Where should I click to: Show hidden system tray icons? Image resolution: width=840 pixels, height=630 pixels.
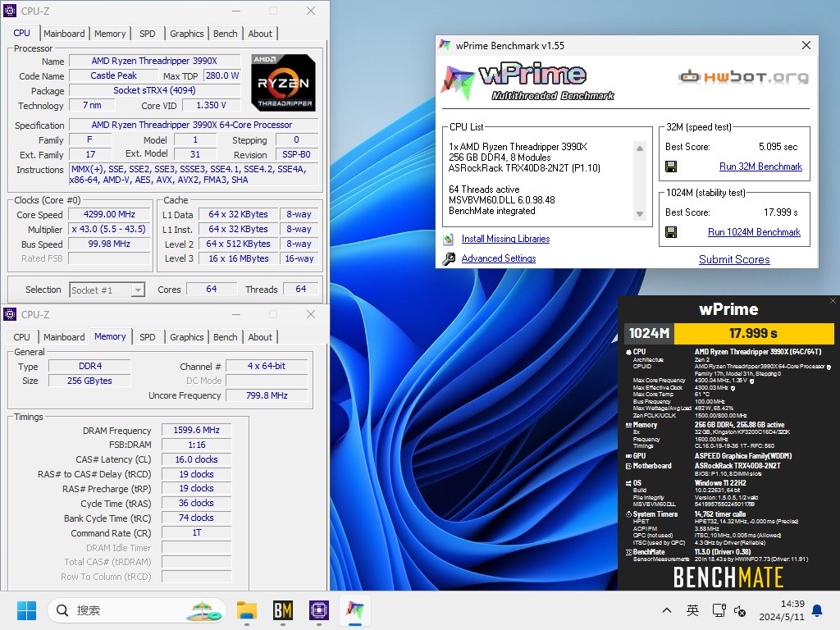click(x=666, y=610)
